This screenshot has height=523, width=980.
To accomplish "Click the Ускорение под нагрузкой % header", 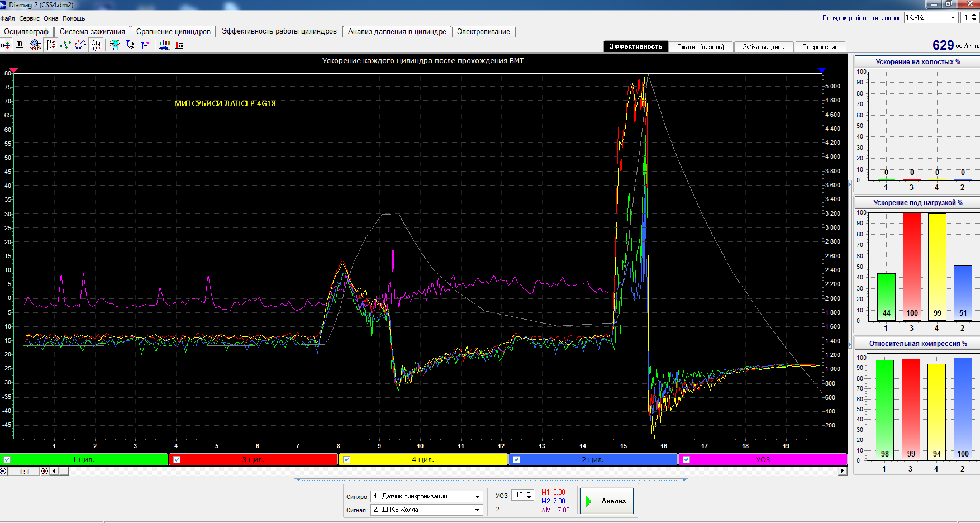I will click(x=917, y=203).
